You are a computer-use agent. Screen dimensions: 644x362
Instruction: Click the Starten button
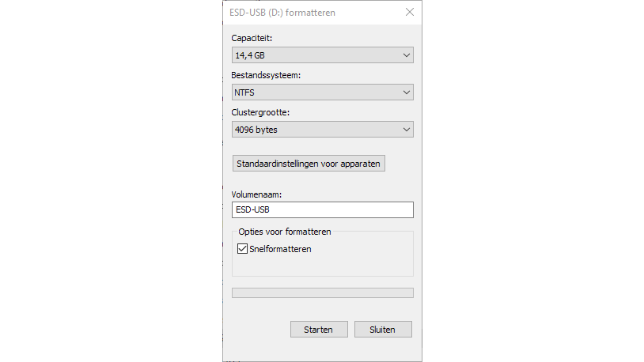318,330
